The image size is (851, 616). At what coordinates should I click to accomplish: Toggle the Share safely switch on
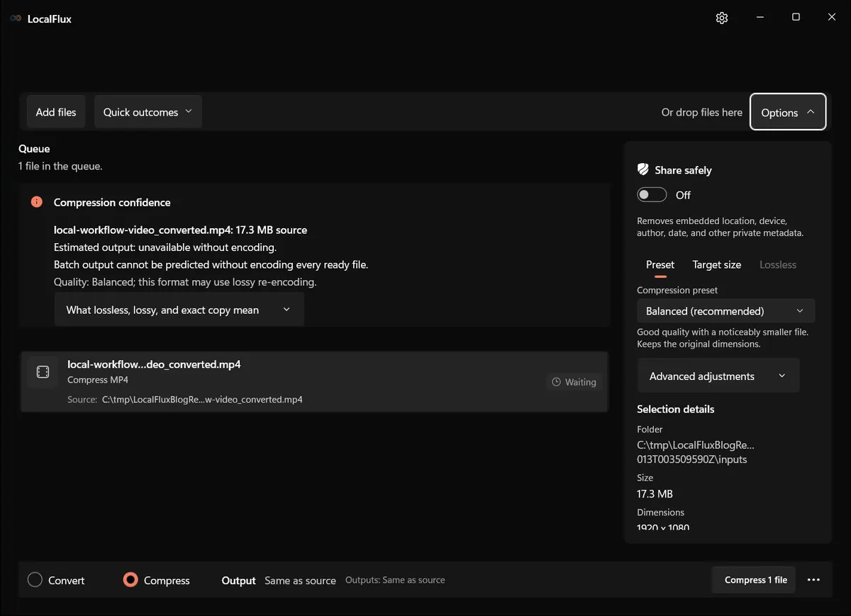(652, 195)
